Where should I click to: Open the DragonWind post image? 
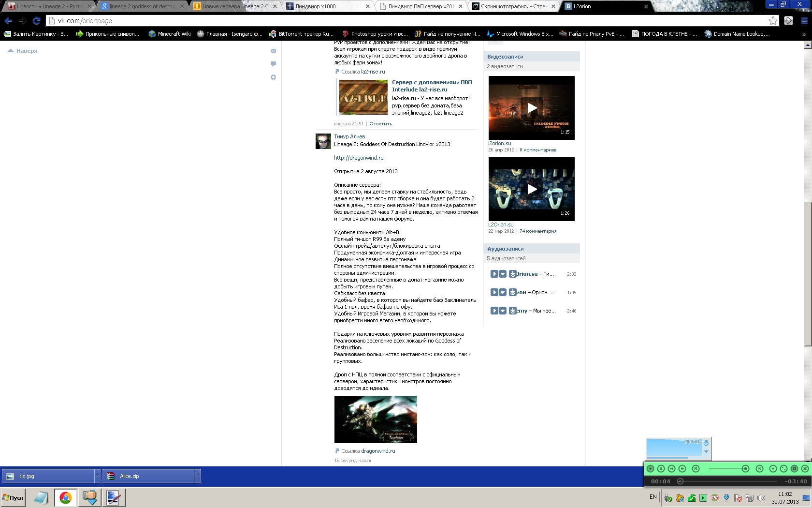(376, 419)
